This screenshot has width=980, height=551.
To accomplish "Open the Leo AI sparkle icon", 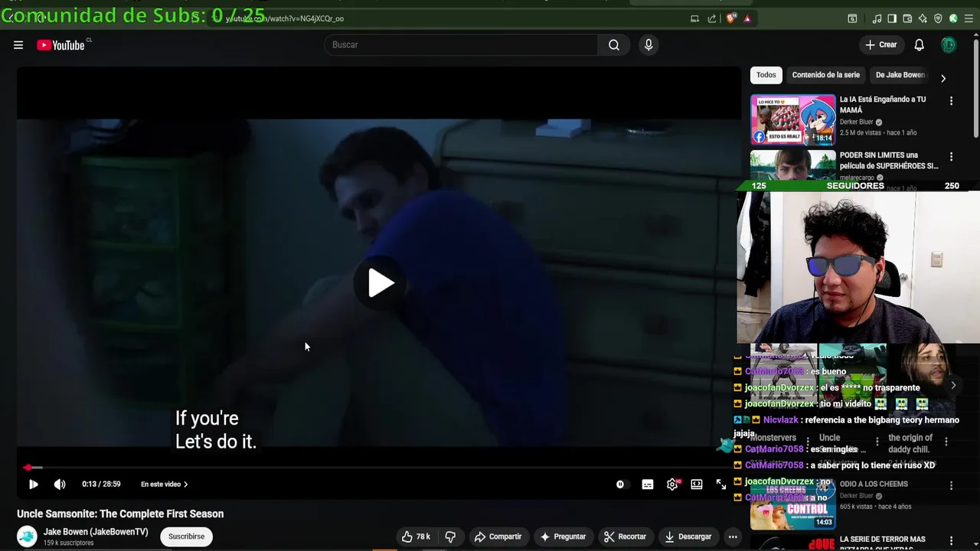I will pos(923,18).
